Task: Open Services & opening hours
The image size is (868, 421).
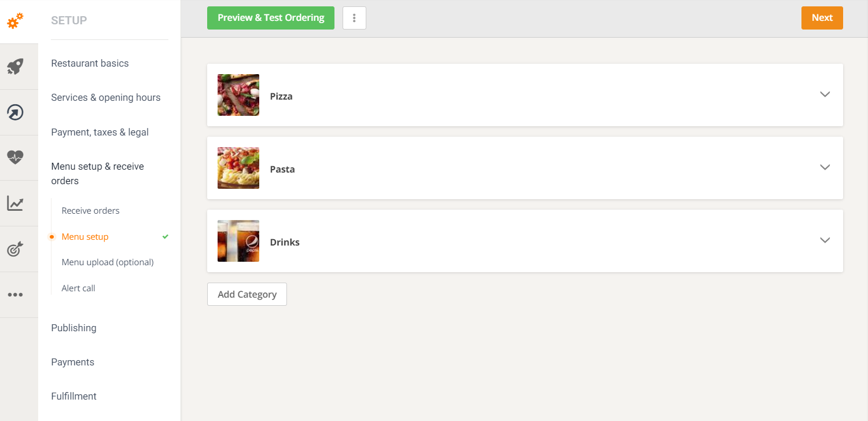Action: click(x=106, y=97)
